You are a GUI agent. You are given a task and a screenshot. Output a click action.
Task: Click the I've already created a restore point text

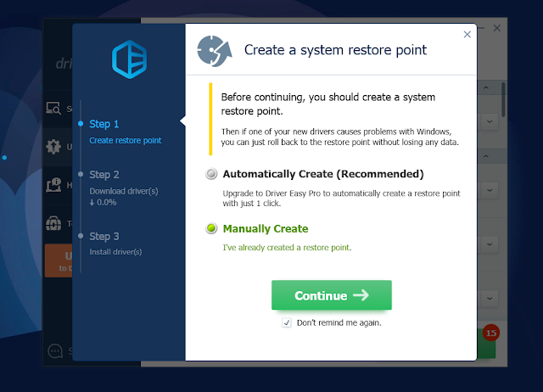[287, 248]
